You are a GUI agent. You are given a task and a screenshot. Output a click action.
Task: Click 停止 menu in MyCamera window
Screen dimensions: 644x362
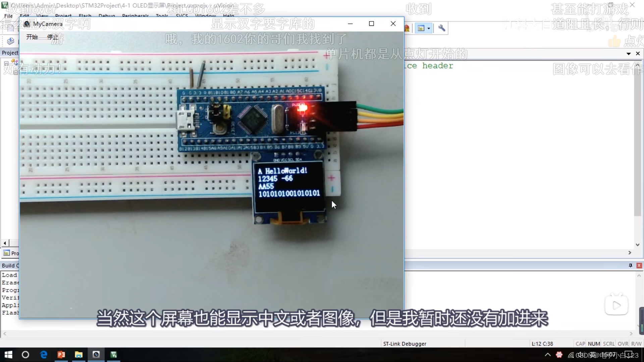pos(53,37)
